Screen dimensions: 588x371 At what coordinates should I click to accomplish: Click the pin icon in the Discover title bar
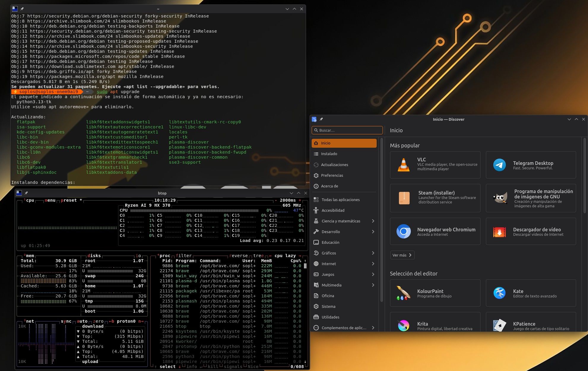coord(321,119)
